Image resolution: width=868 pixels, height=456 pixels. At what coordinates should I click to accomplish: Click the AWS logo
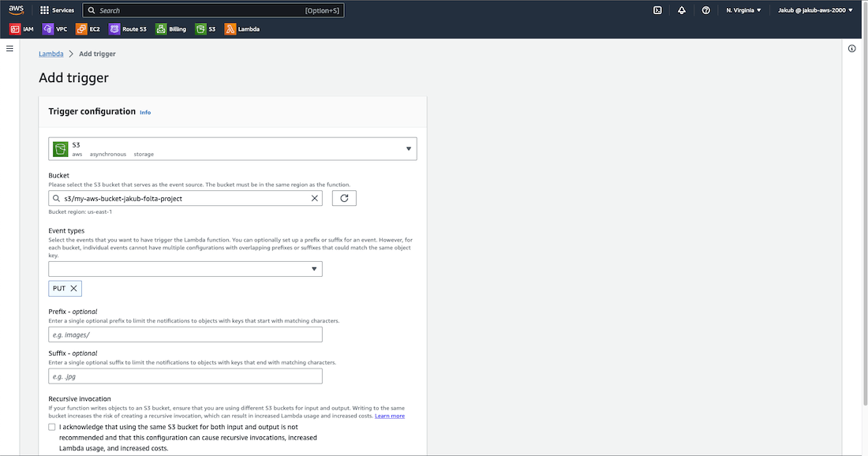17,9
